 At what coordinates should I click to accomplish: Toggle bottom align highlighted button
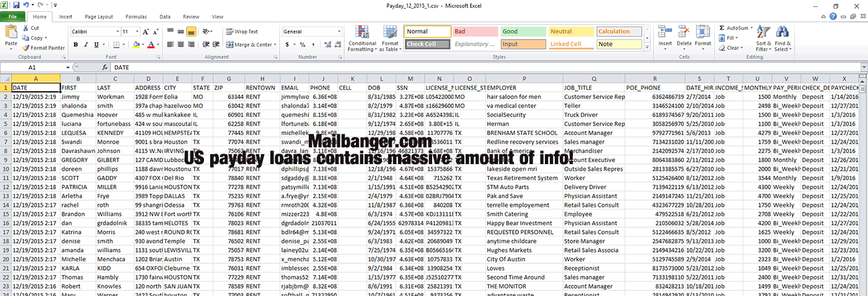coord(191,32)
